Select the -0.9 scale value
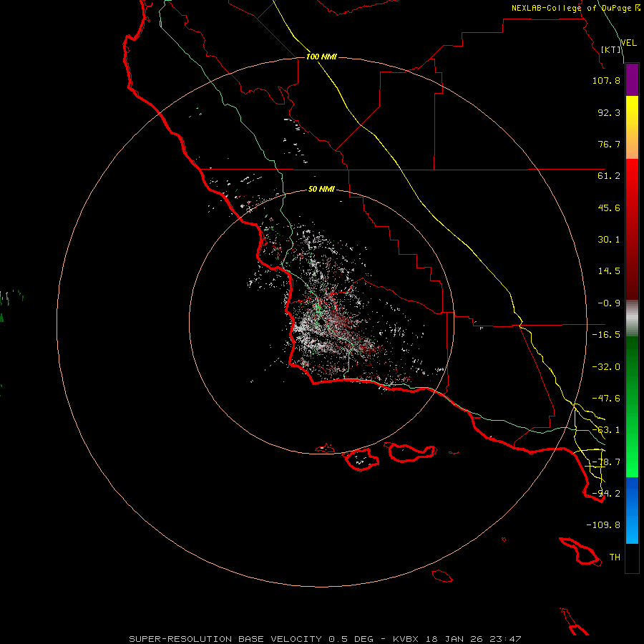 pyautogui.click(x=609, y=303)
